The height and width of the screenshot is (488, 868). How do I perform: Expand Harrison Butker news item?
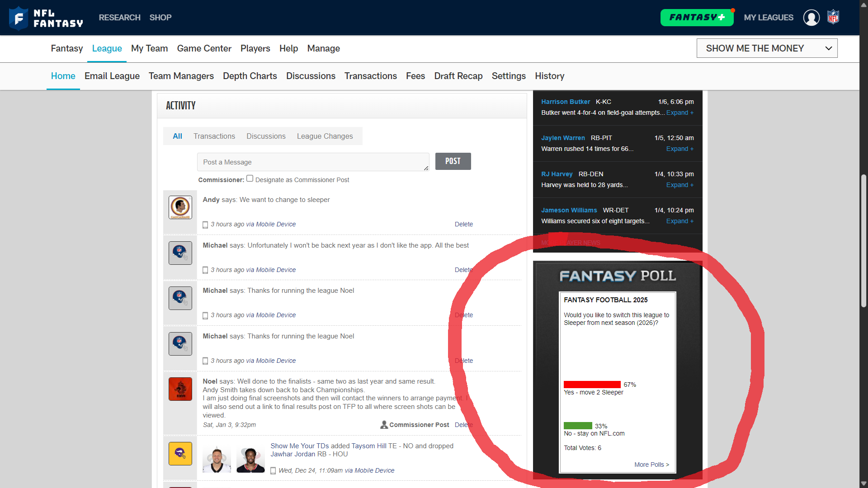tap(679, 113)
